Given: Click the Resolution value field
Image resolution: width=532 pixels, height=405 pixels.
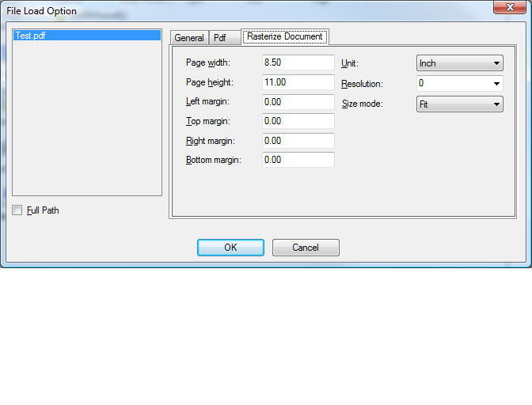Looking at the screenshot, I should coord(451,83).
